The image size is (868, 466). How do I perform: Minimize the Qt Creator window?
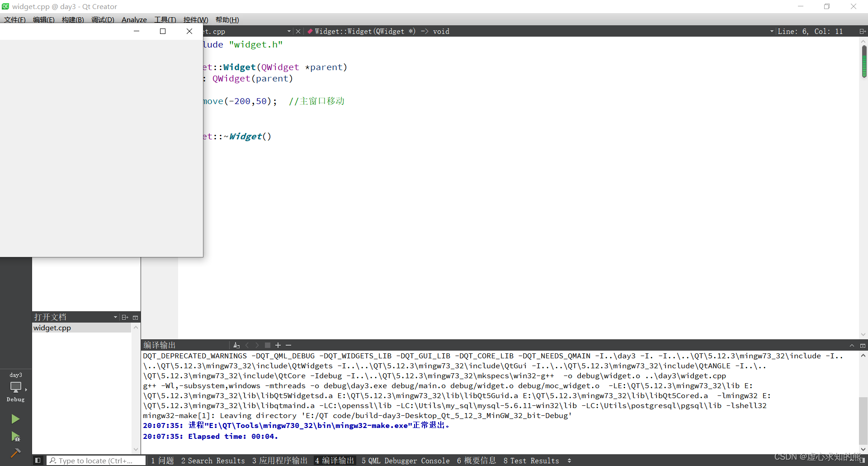(801, 6)
